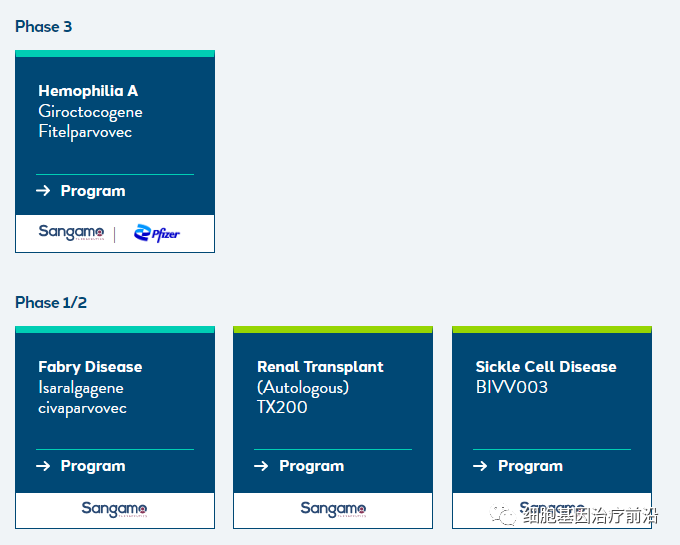The width and height of the screenshot is (680, 545).
Task: Open Program link for Sickle Cell Disease
Action: 530,466
